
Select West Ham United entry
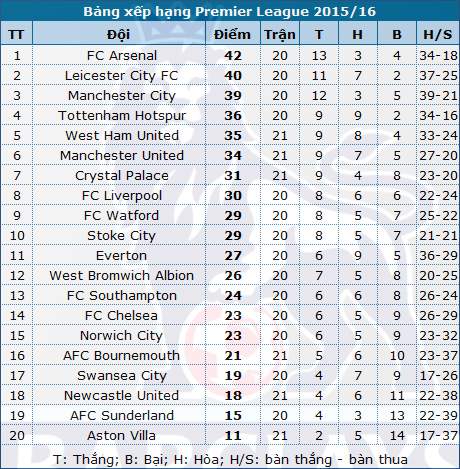[x=122, y=136]
